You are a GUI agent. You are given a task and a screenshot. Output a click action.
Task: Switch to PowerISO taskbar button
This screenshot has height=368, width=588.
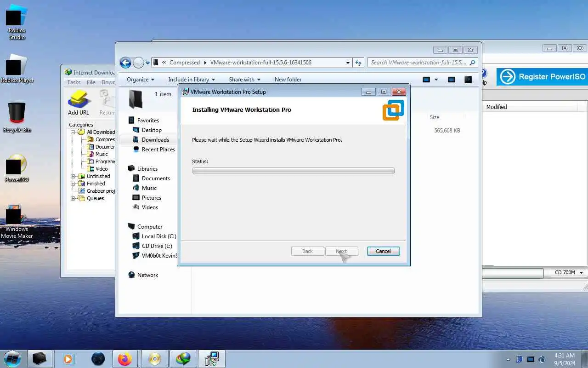155,359
